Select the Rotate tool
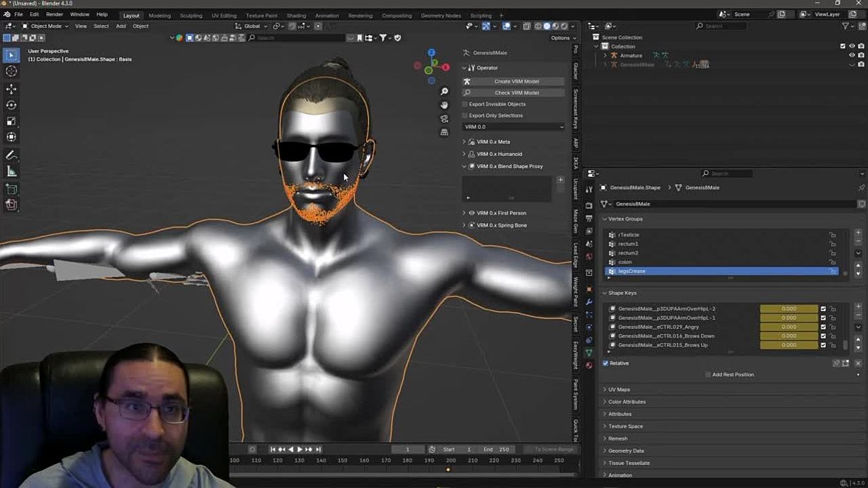 [x=12, y=105]
